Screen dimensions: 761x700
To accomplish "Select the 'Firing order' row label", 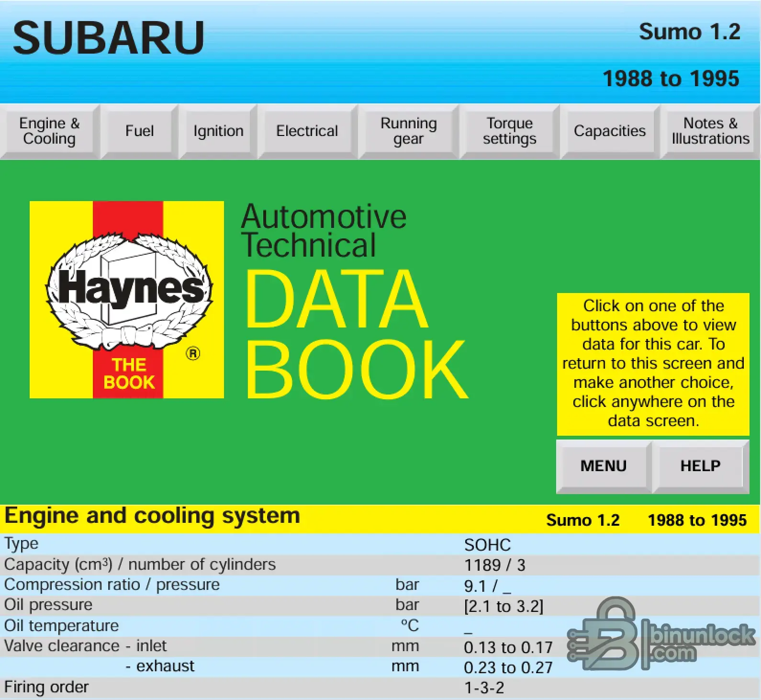I will pyautogui.click(x=46, y=688).
